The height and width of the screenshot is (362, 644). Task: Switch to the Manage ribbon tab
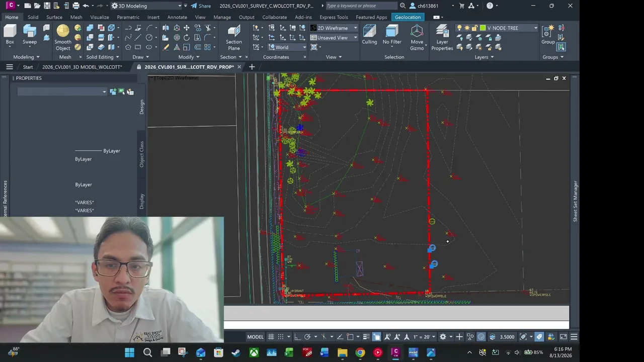point(222,17)
